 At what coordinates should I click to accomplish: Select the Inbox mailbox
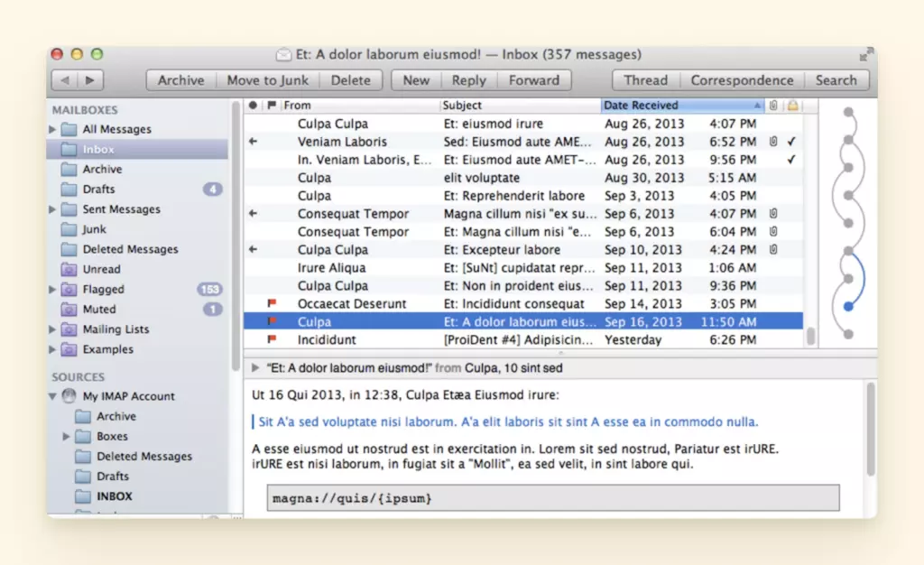(137, 149)
